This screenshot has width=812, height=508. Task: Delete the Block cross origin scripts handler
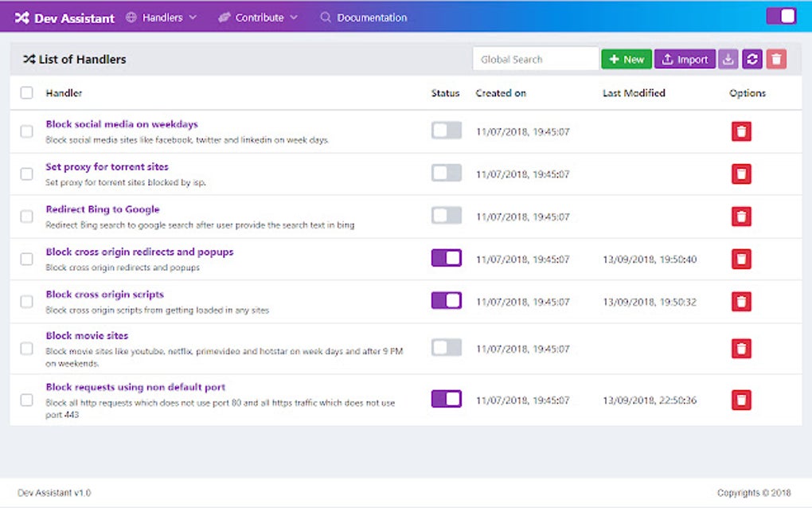[x=741, y=302]
